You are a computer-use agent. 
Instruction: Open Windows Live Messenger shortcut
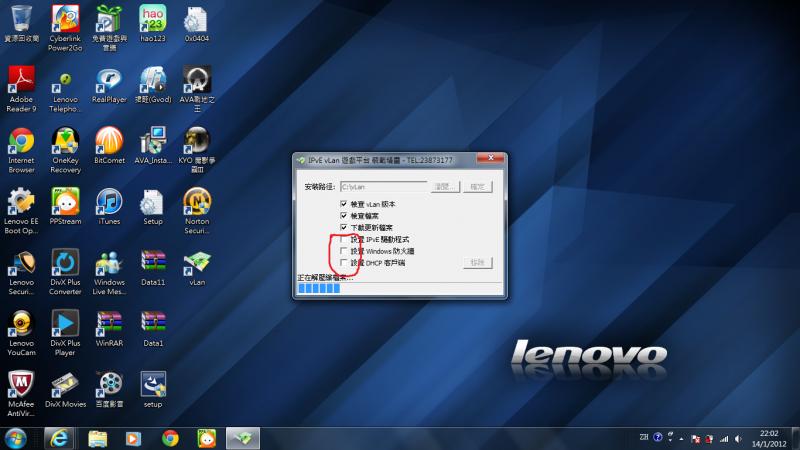click(x=109, y=271)
